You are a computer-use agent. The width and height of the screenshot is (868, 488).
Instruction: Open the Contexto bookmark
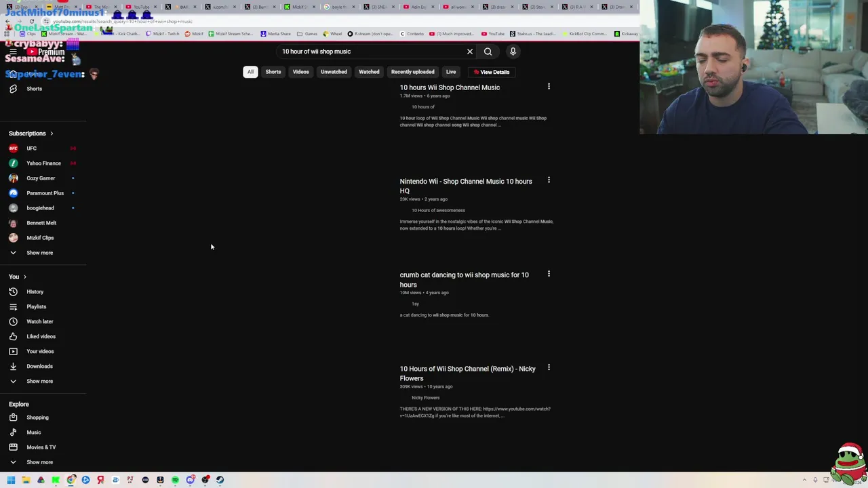tap(412, 34)
